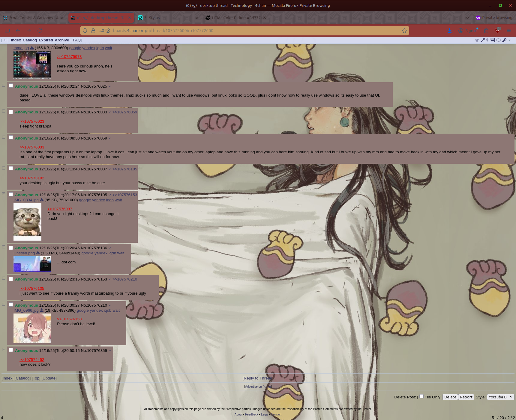Select checkbox for post No.107576105
The width and height of the screenshot is (516, 420).
[x=11, y=194]
